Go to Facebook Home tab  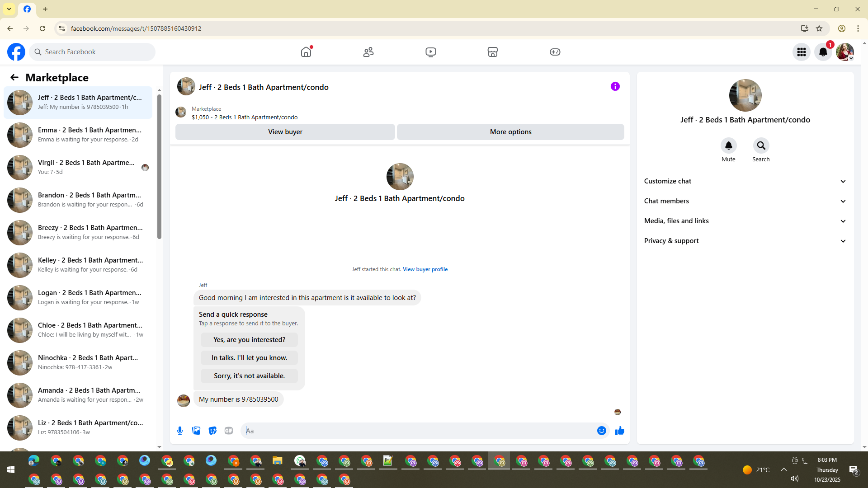click(306, 52)
